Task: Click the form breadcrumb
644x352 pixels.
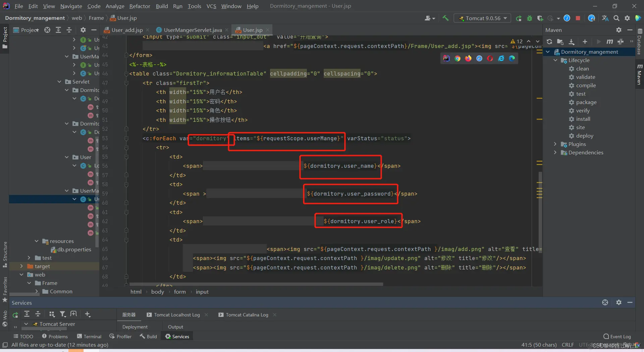Action: tap(180, 292)
